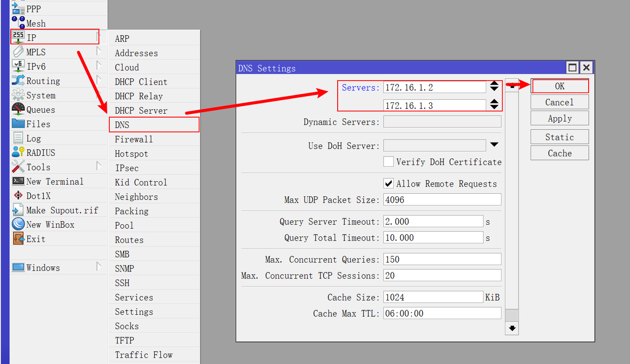Viewport: 630px width, 364px height.
Task: Click the OK button in DNS Settings
Action: [560, 86]
